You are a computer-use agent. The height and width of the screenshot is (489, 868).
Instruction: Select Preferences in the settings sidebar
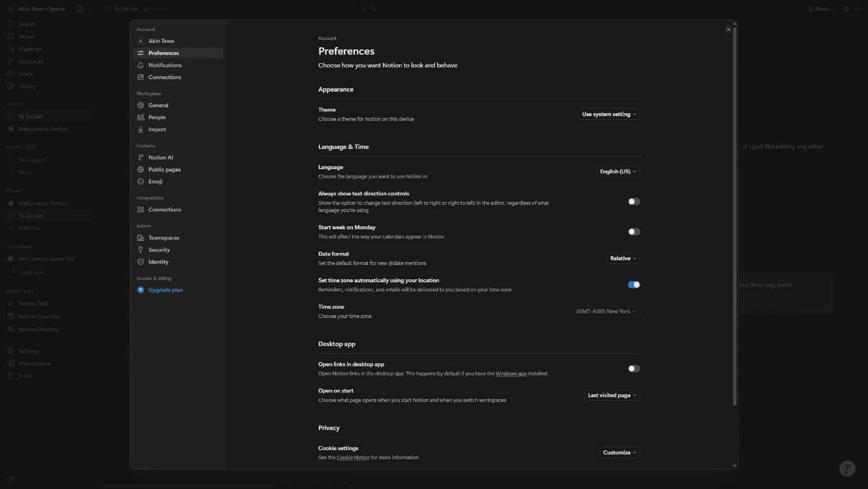coord(164,53)
